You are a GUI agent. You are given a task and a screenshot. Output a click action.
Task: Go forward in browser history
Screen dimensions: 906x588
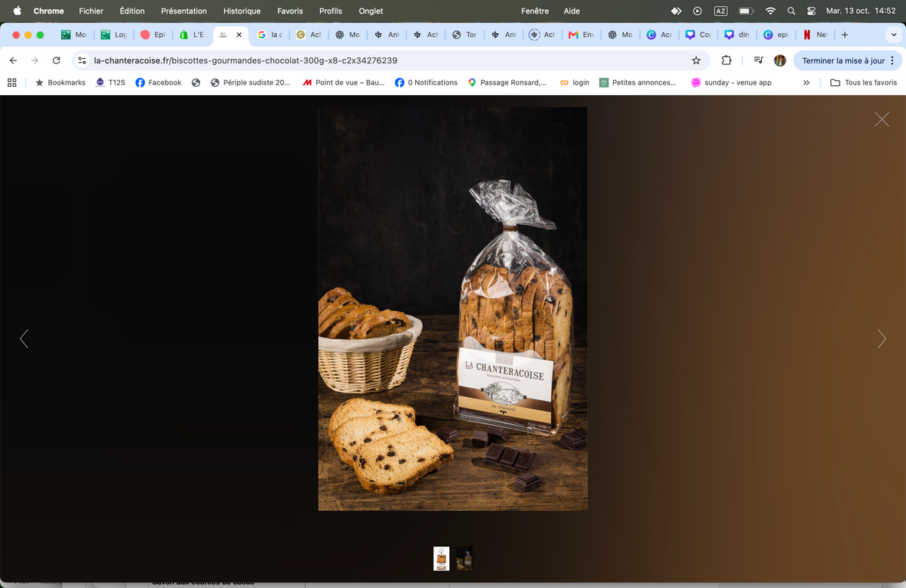[35, 60]
